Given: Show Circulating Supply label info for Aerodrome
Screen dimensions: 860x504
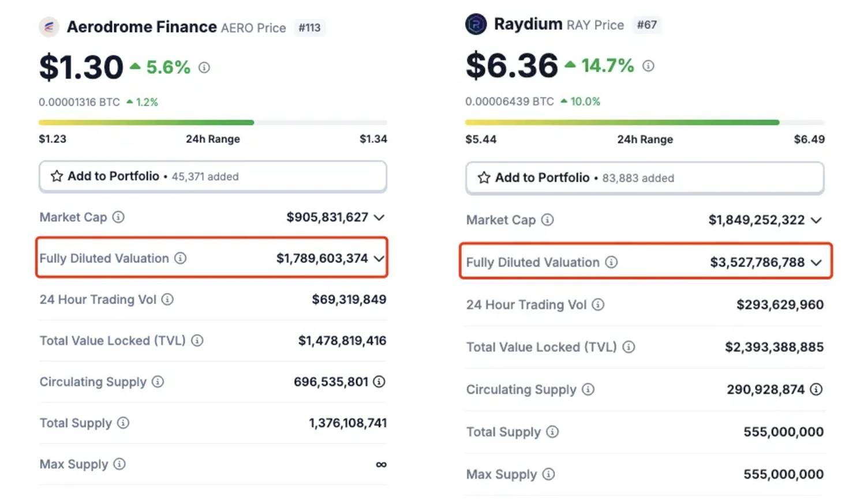Looking at the screenshot, I should pos(158,382).
